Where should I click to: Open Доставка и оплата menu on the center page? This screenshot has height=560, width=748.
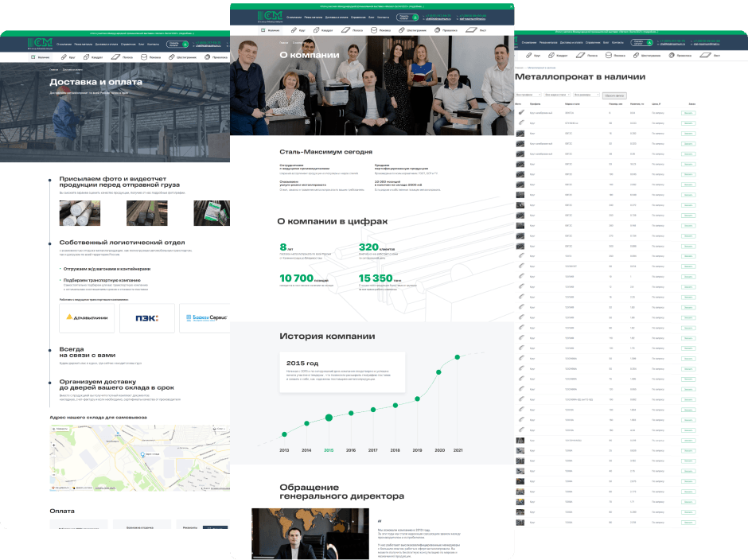[x=337, y=17]
